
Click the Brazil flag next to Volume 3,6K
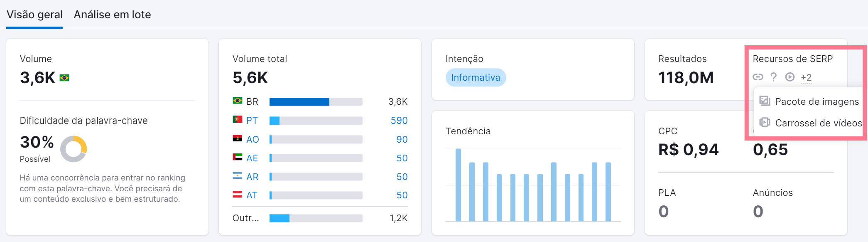[64, 78]
